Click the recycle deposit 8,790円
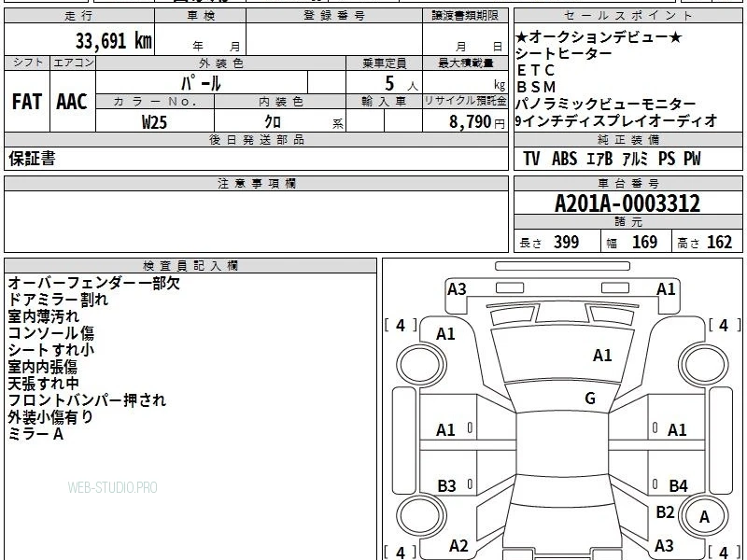Screen dimensions: 747x560 coord(477,122)
